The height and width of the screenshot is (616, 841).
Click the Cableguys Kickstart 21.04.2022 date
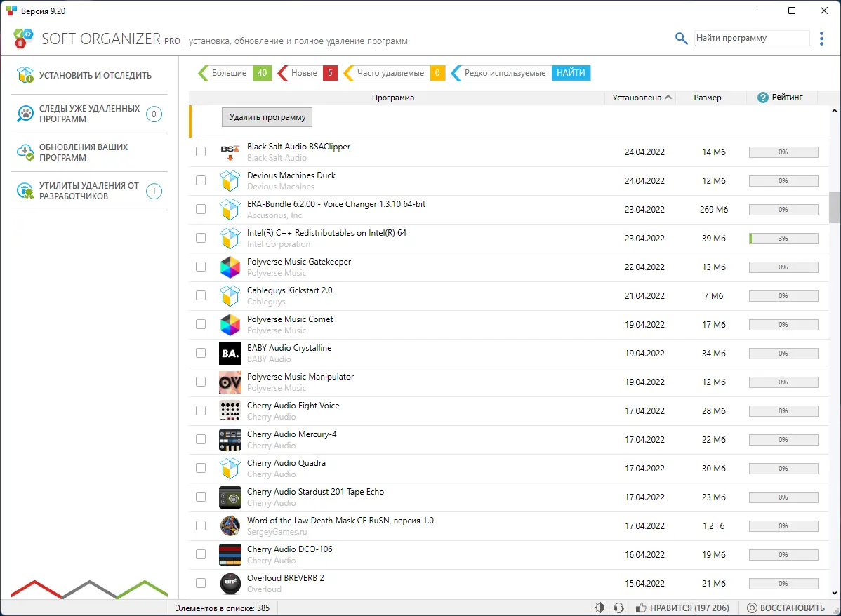click(644, 296)
